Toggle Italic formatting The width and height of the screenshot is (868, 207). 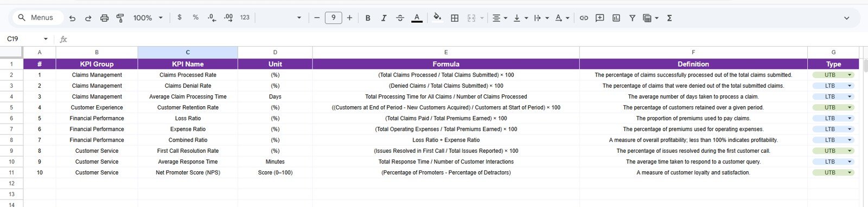[x=384, y=18]
